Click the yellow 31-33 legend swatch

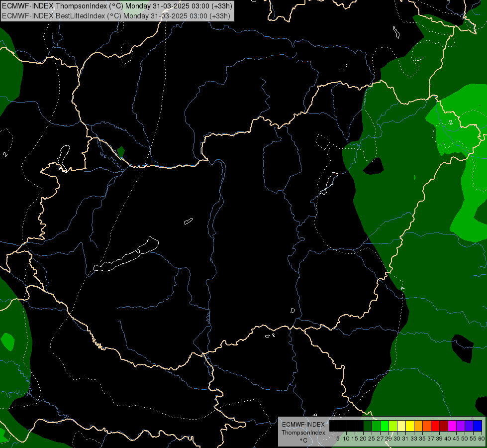[410, 426]
